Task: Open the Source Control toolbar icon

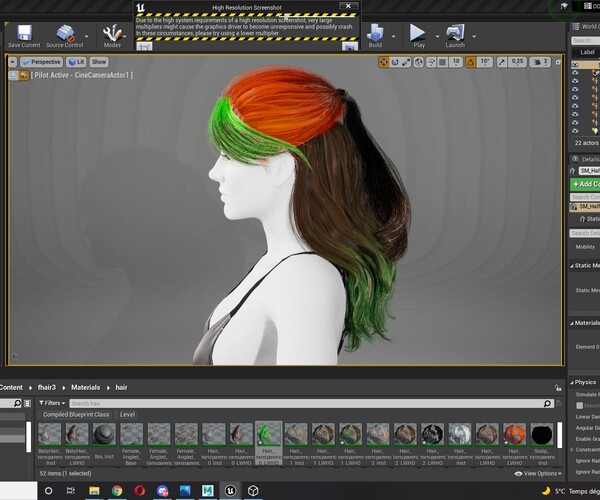Action: tap(65, 33)
